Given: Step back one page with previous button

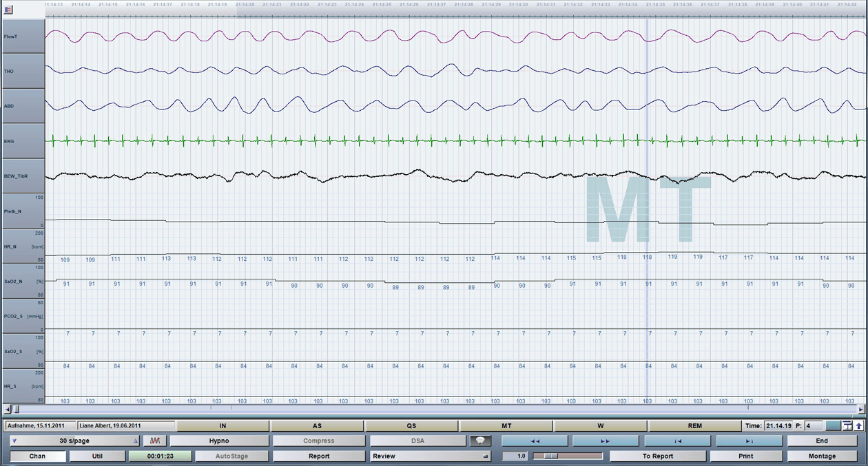Looking at the screenshot, I should pos(677,441).
